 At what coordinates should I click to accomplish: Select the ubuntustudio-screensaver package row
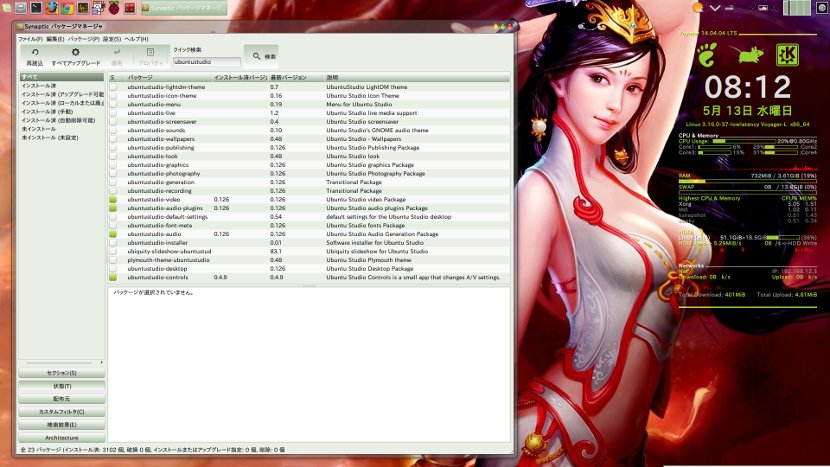[x=309, y=122]
